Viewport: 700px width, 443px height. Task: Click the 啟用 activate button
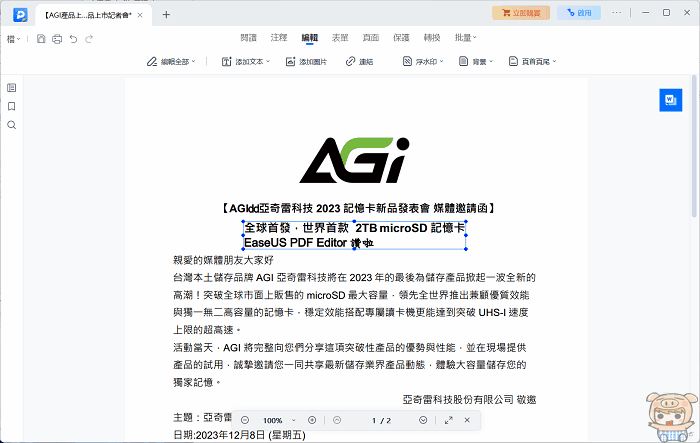point(579,13)
